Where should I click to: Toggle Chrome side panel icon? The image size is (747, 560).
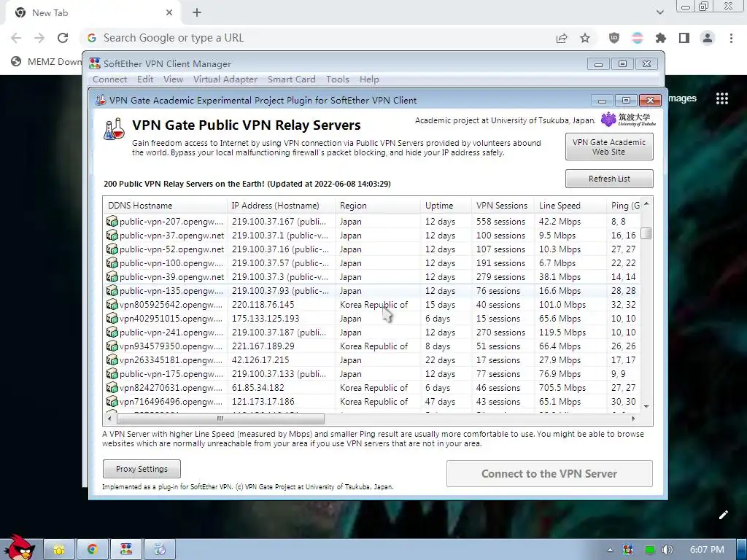tap(684, 38)
